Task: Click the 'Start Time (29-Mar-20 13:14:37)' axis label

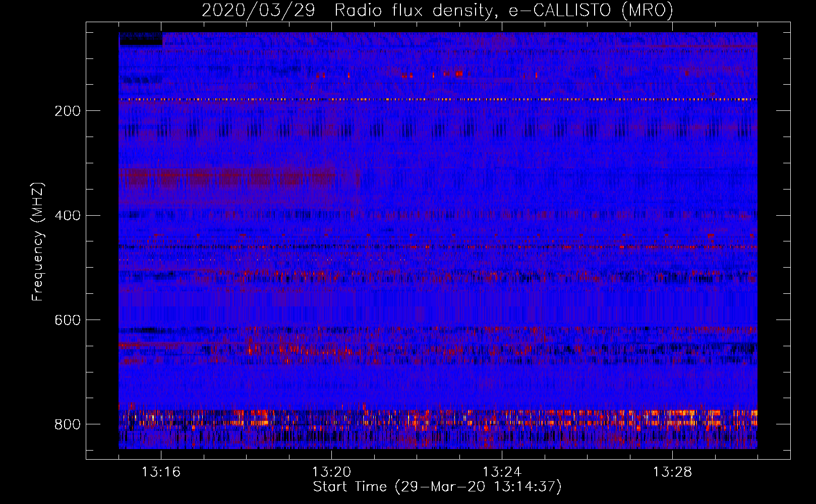Action: (x=437, y=487)
